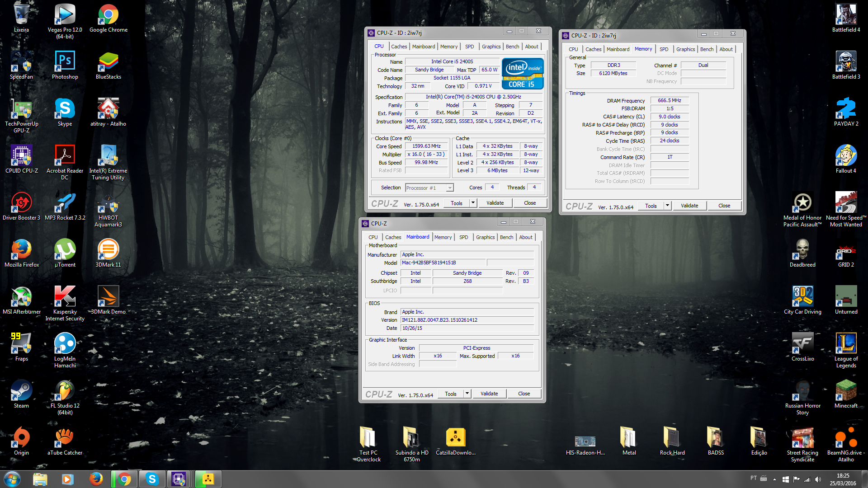Open Google Chrome desktop shortcut
The height and width of the screenshot is (488, 868).
[x=108, y=18]
